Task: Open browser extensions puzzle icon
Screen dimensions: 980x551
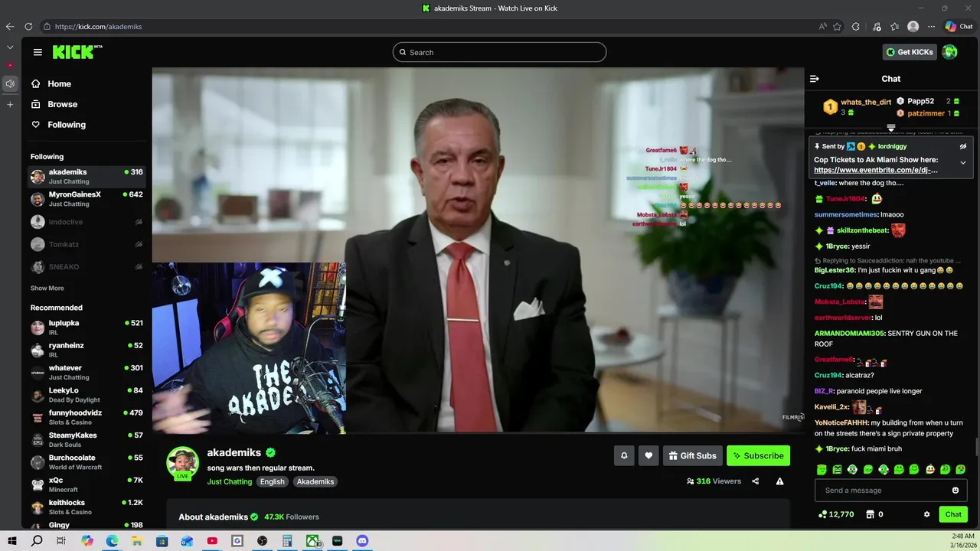Action: 856,27
